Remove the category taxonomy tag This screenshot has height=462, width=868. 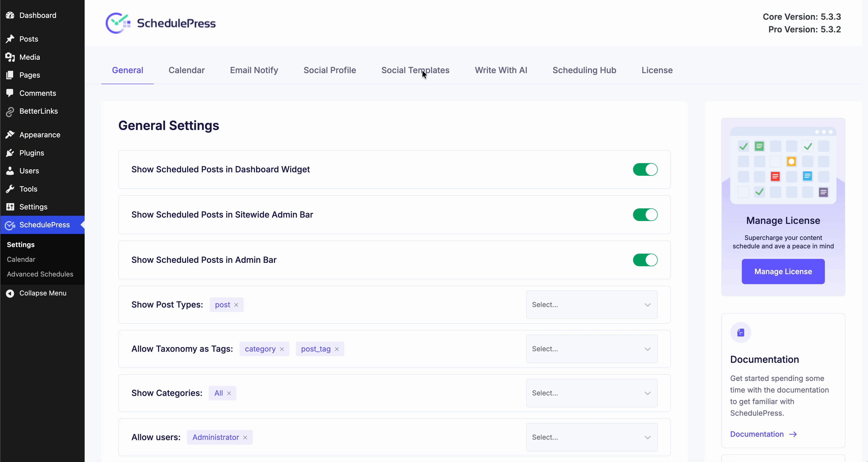282,349
